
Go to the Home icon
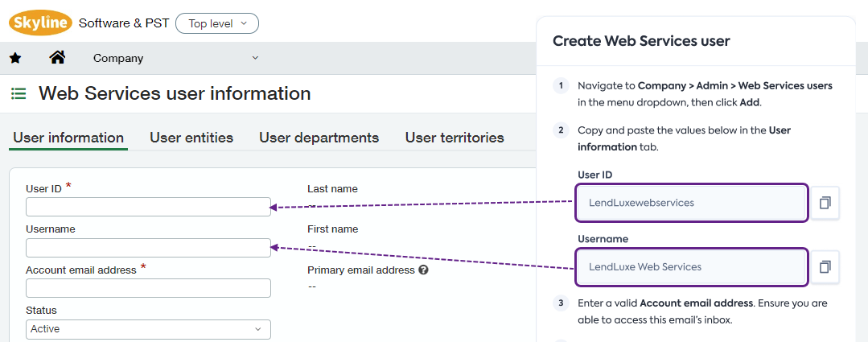[x=57, y=57]
